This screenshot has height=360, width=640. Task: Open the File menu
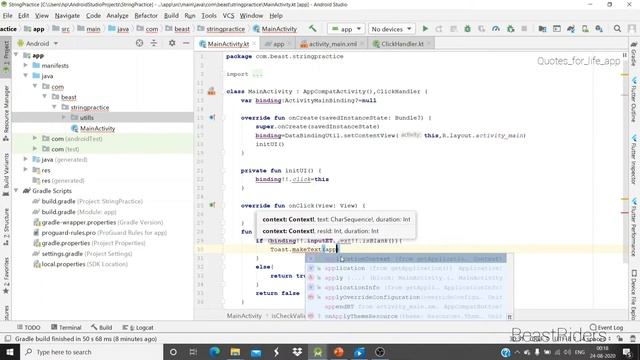(7, 16)
